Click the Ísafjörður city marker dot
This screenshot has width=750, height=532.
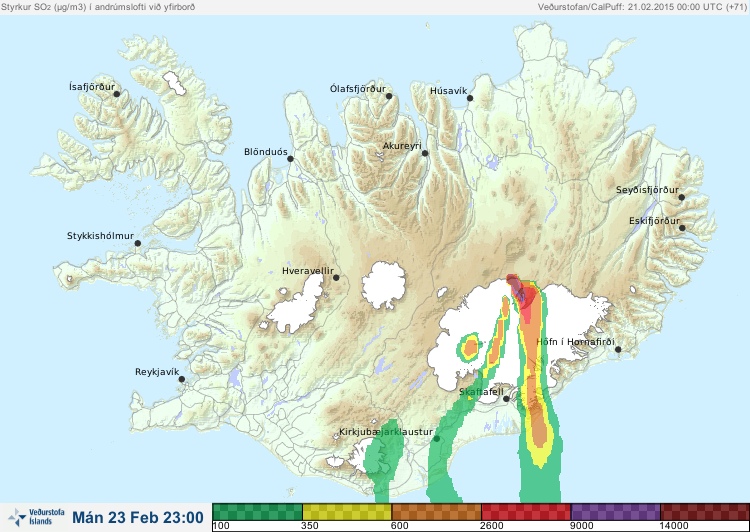click(116, 94)
